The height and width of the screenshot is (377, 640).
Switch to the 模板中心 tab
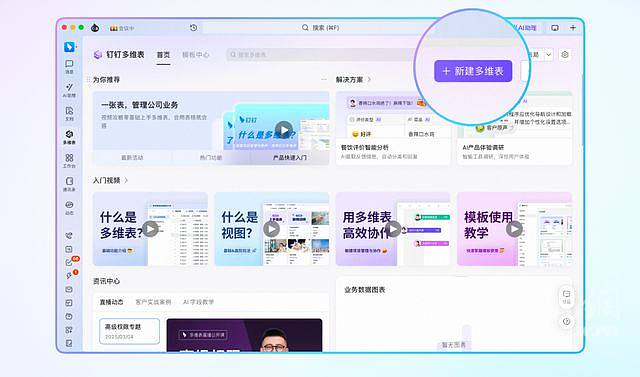click(x=196, y=55)
